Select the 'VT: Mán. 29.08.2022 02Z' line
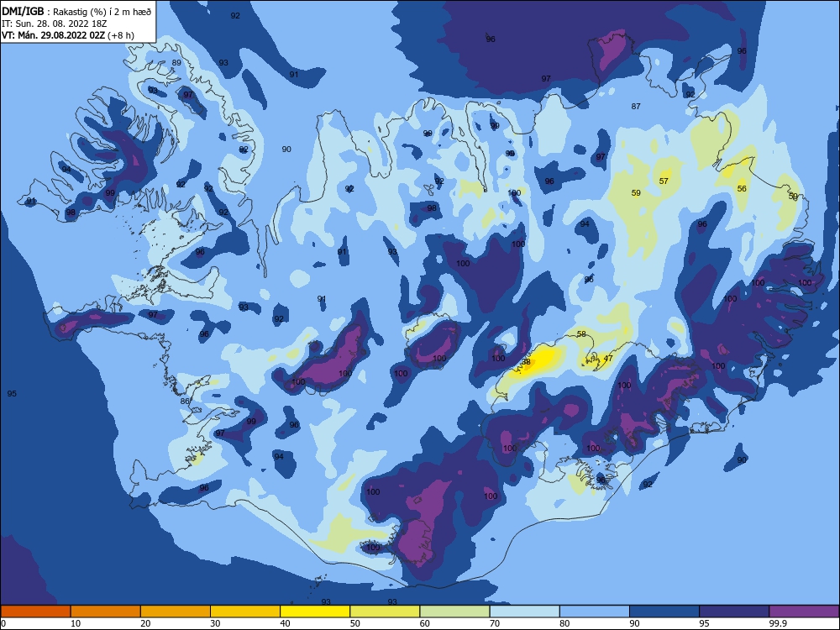 point(54,35)
